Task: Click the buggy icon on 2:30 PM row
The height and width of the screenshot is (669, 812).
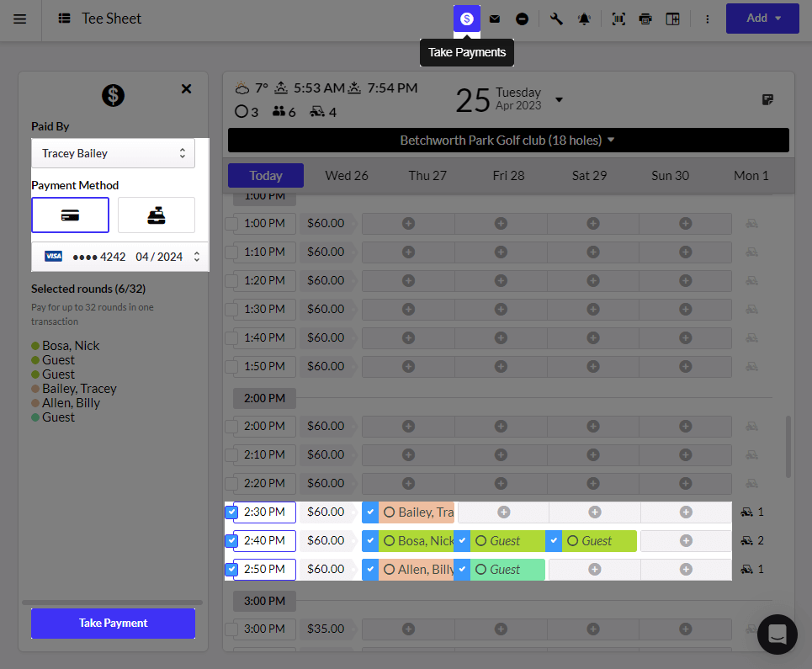Action: click(746, 512)
